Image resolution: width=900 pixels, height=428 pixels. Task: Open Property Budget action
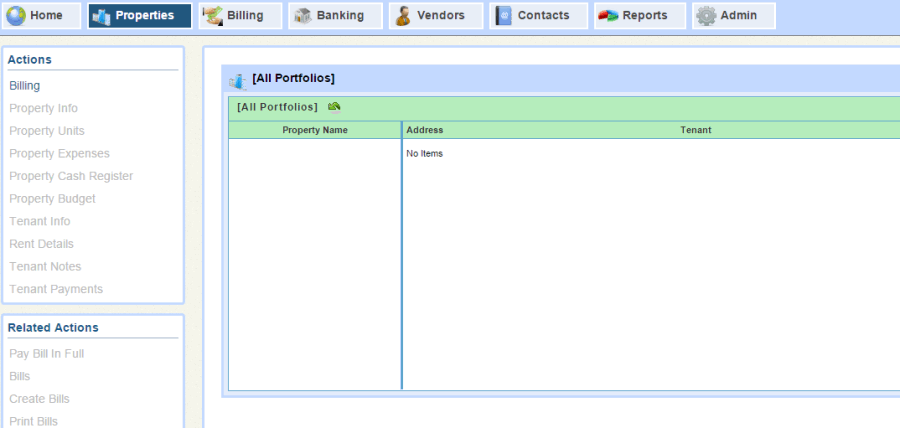pos(53,199)
